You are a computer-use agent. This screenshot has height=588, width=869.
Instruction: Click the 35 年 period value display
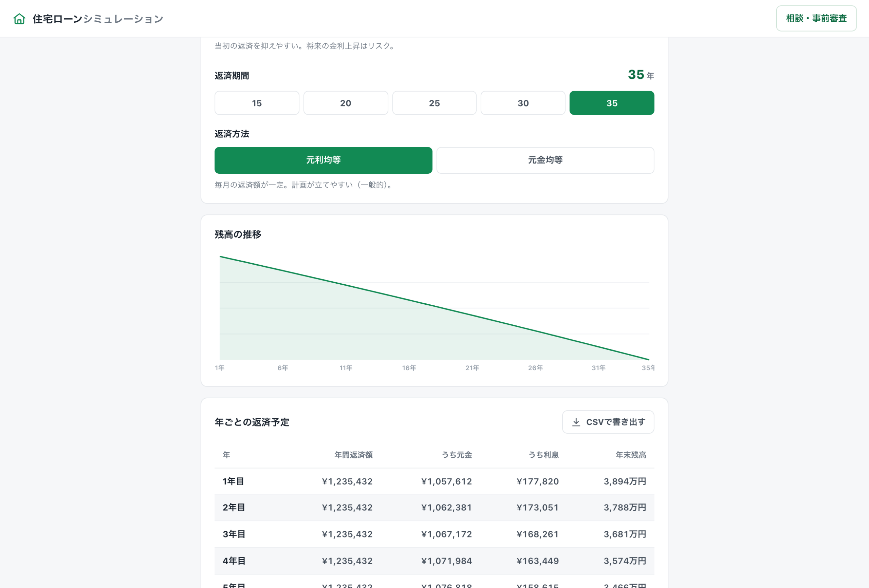[x=641, y=75]
